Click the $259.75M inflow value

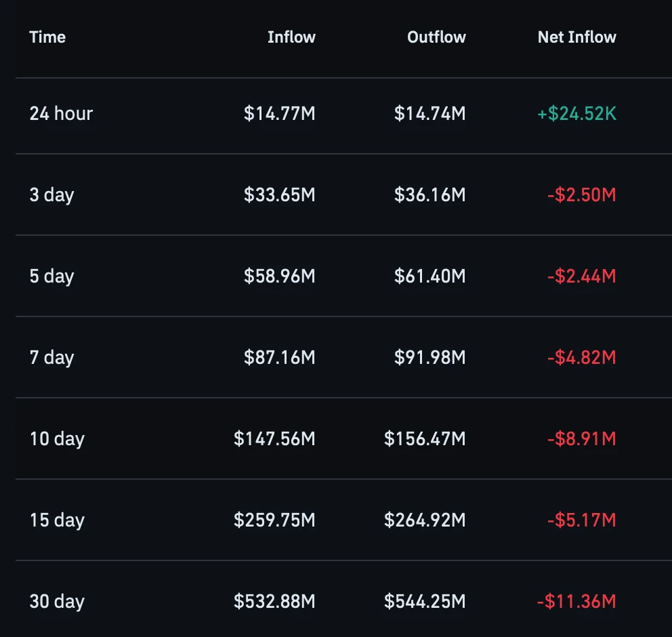point(274,520)
